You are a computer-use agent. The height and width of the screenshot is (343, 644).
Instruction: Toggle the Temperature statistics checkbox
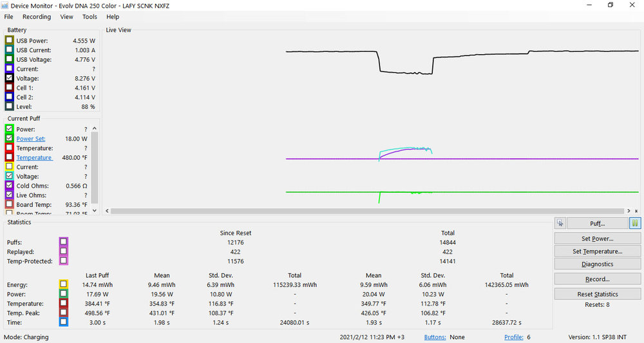coord(63,303)
